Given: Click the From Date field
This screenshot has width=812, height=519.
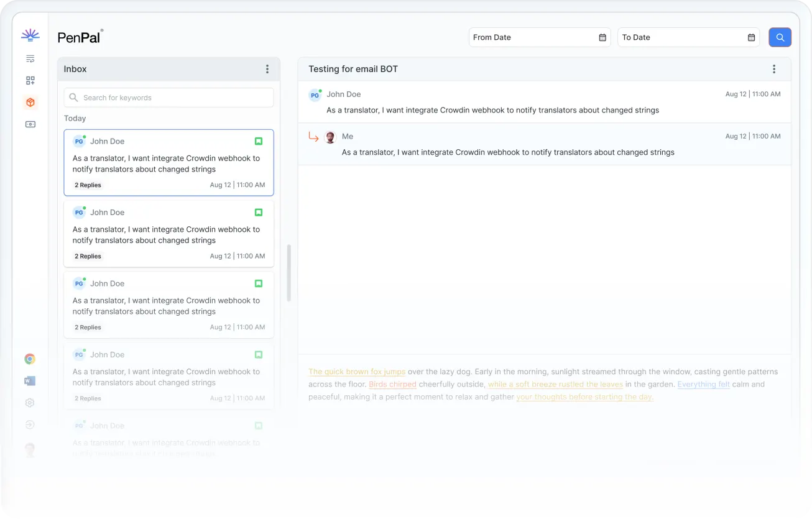Looking at the screenshot, I should (x=540, y=37).
